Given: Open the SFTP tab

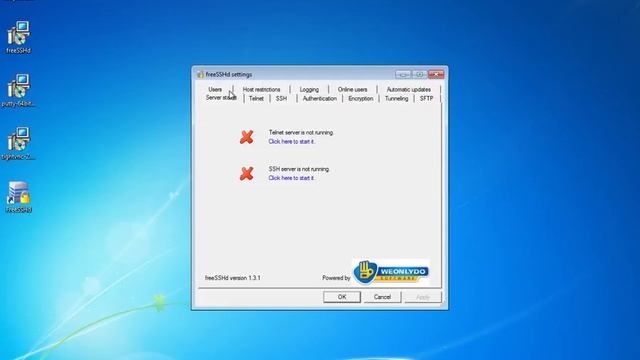Looking at the screenshot, I should (427, 98).
